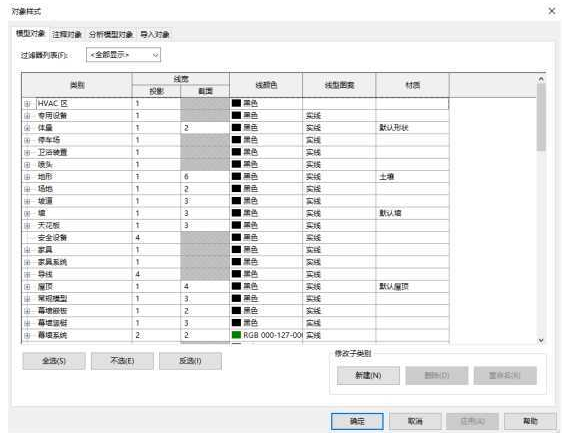
Task: Open the 过滤器列表 dropdown showing 全部显示
Action: pos(123,55)
